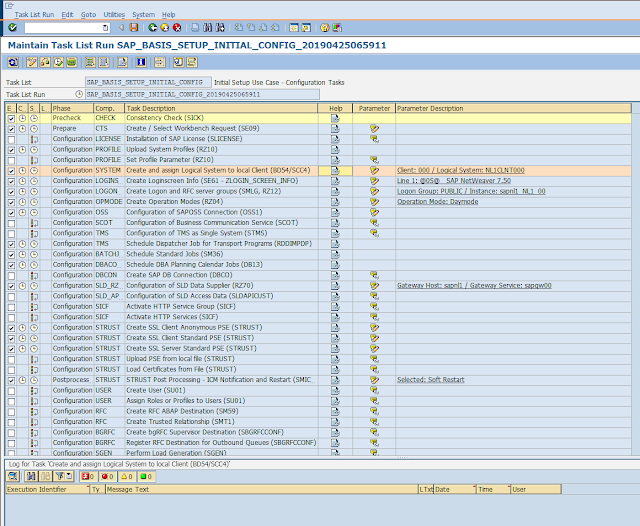Click the Find Next binoculars icon in the top toolbar
Viewport: 640px width, 526px height.
220,27
